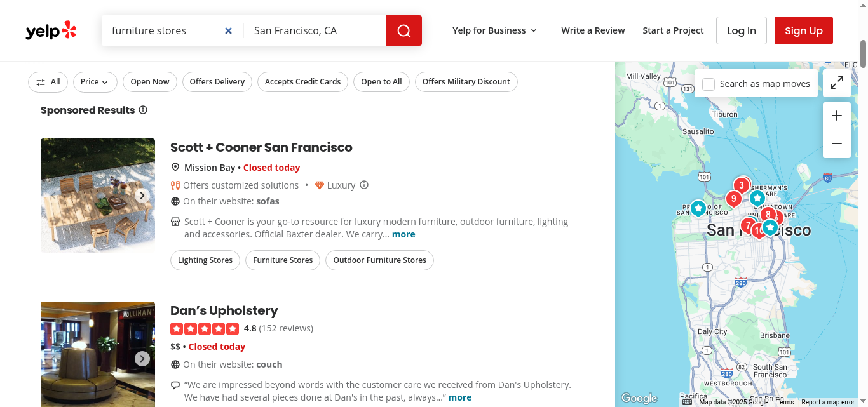
Task: Focus the San Francisco, CA location field
Action: coord(315,30)
